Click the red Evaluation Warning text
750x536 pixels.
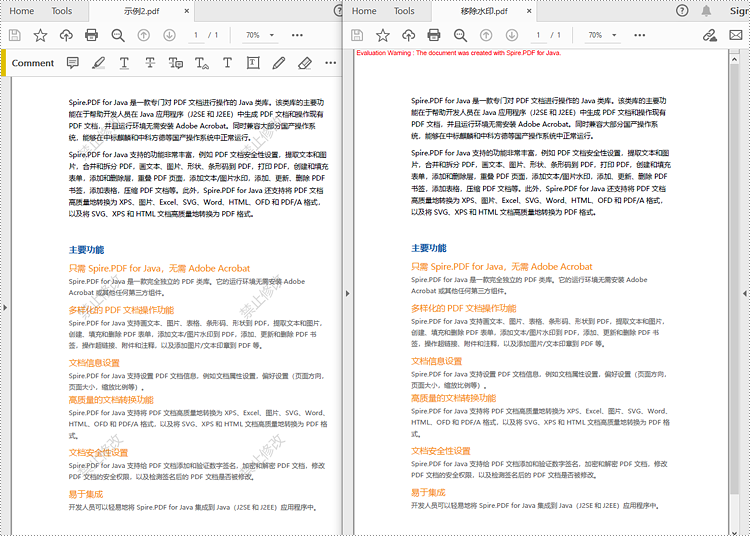point(459,53)
